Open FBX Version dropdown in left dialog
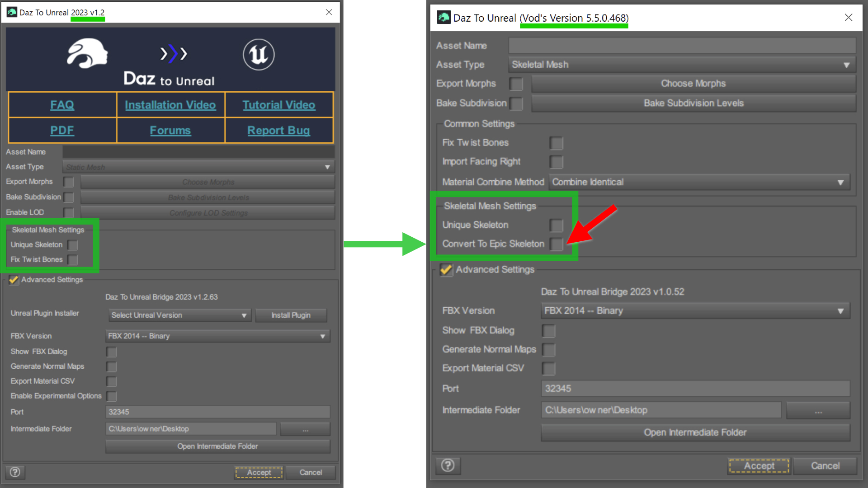868x488 pixels. coord(218,336)
